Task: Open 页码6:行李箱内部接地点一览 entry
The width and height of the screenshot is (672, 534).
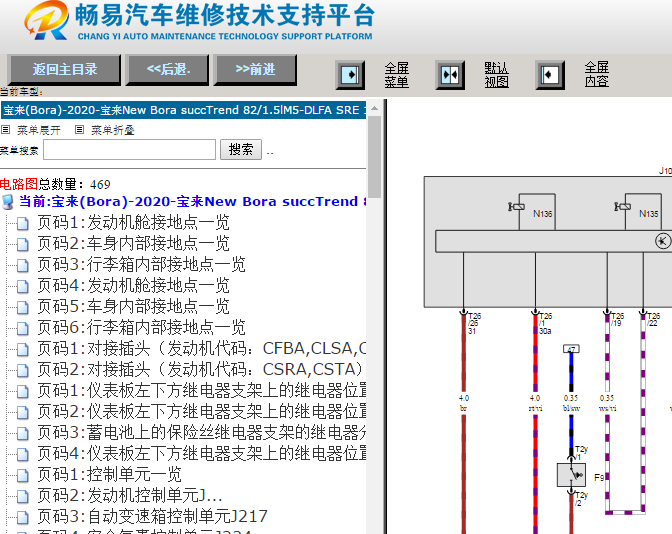Action: tap(141, 328)
